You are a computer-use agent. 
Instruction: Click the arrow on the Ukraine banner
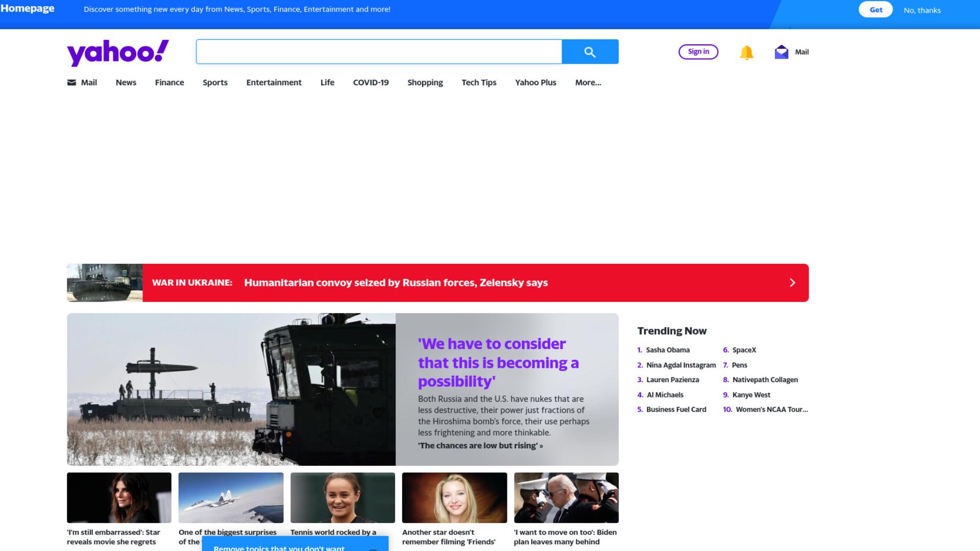[792, 283]
